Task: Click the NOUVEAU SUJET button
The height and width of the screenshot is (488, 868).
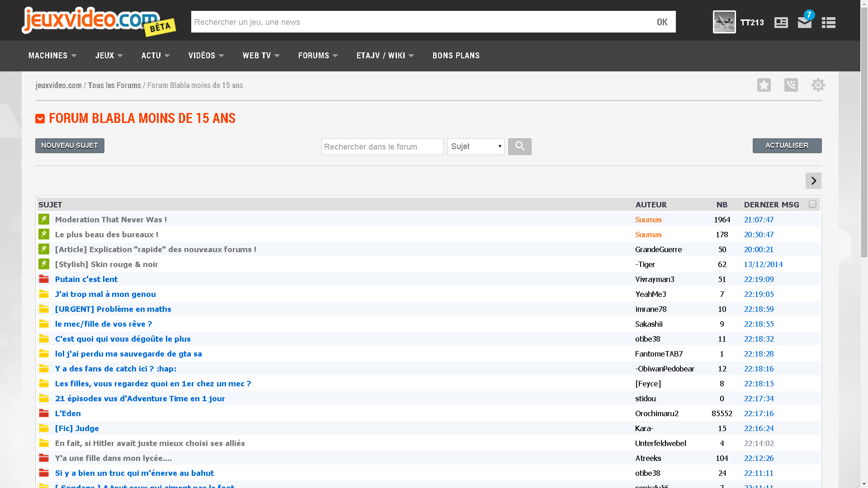Action: click(70, 145)
